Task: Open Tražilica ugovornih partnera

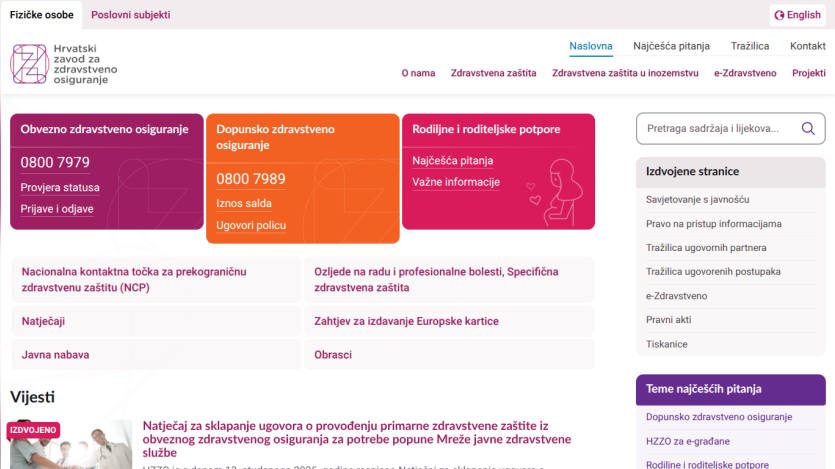Action: [x=706, y=248]
